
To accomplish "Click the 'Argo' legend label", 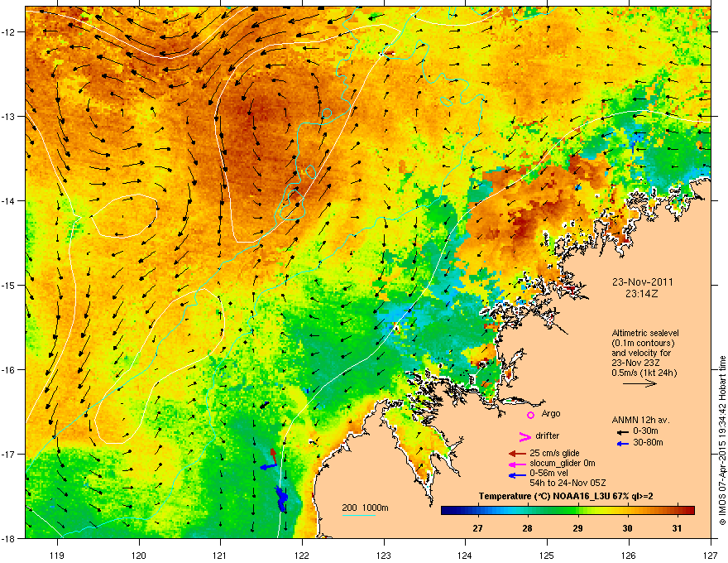I will 551,413.
